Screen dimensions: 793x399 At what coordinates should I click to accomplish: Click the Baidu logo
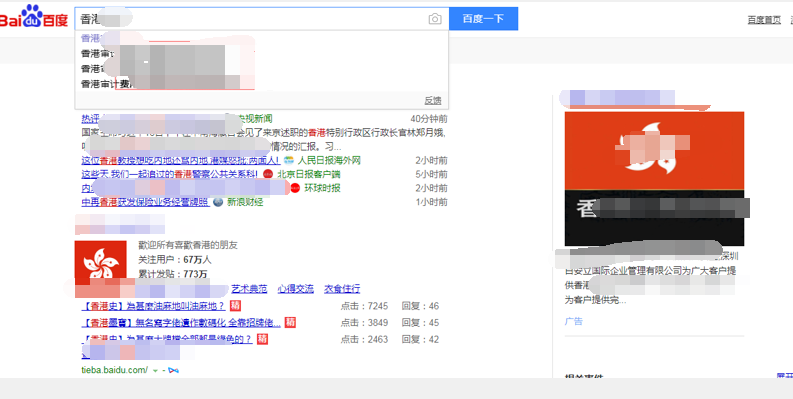(33, 16)
